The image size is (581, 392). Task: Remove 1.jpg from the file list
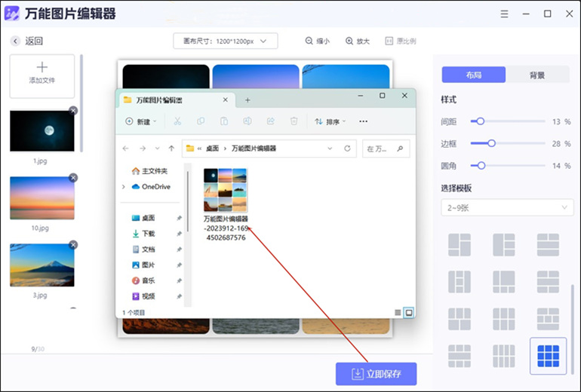pyautogui.click(x=73, y=110)
